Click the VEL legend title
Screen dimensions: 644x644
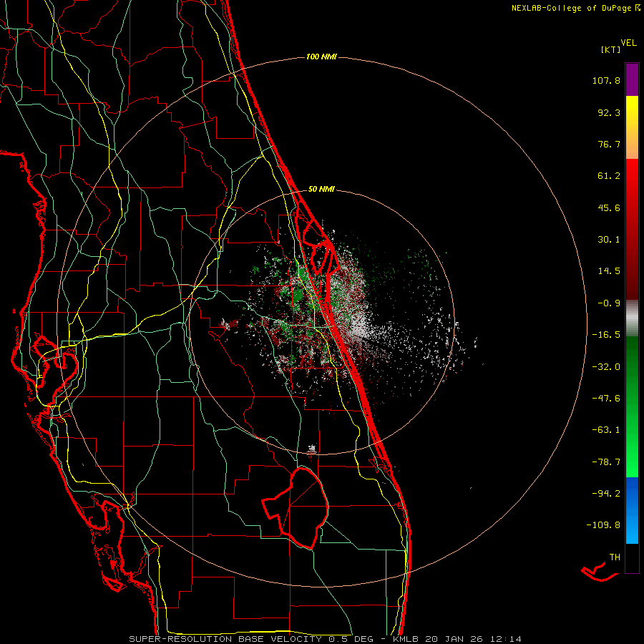coord(628,43)
